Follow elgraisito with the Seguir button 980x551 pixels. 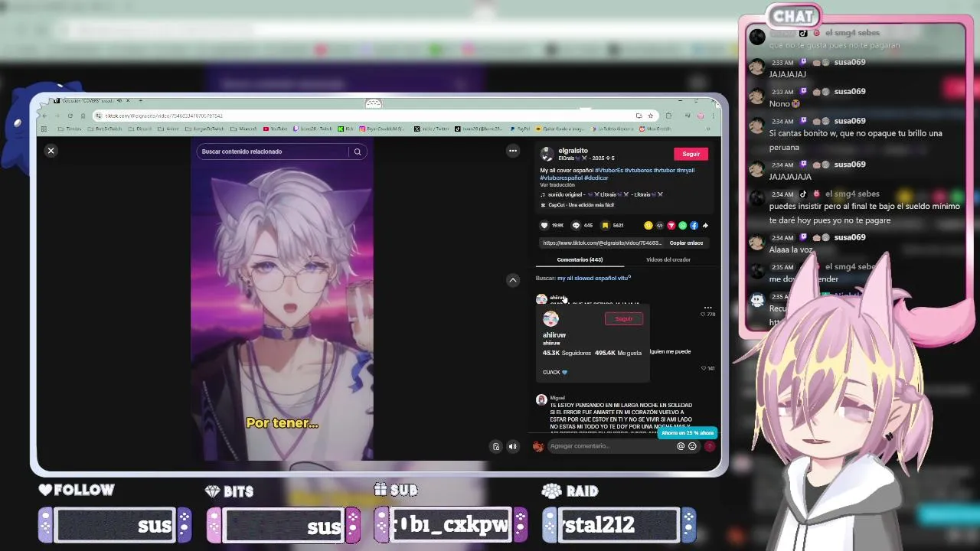click(x=691, y=154)
